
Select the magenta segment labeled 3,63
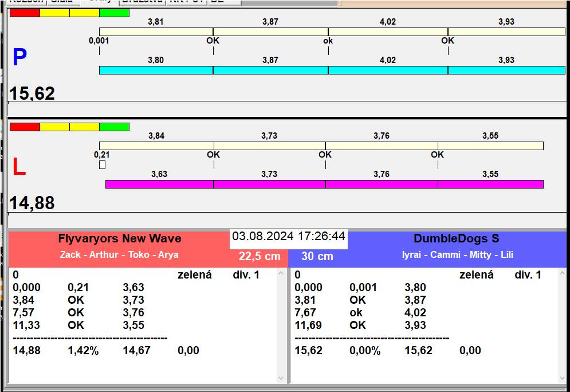tap(159, 184)
